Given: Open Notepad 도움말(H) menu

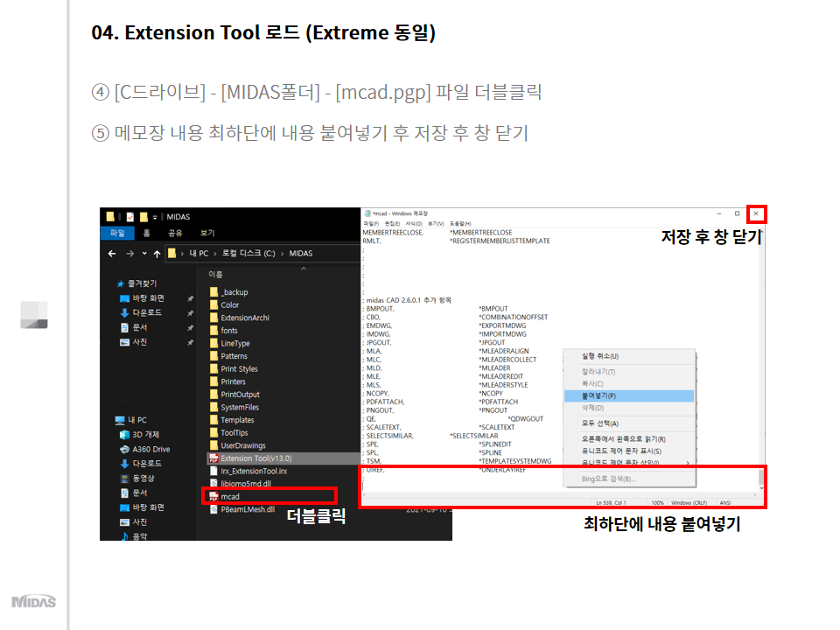Looking at the screenshot, I should (x=460, y=224).
